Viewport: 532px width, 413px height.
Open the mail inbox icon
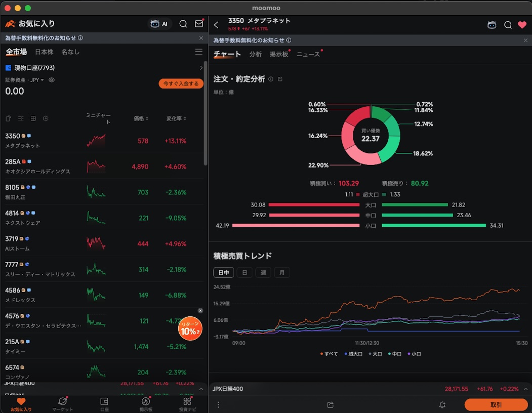(x=199, y=23)
